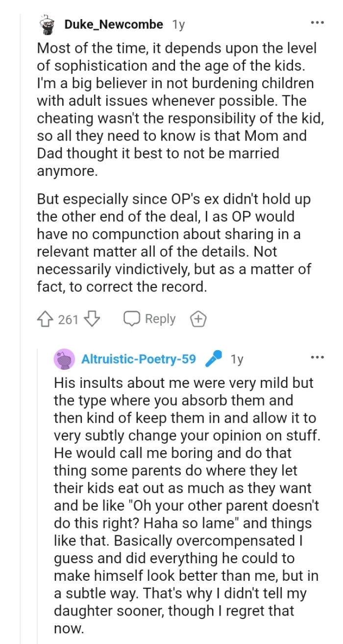Viewport: 343px width, 644px height.
Task: Visit the Altruistic-Poetry-59 profile link
Action: point(138,359)
